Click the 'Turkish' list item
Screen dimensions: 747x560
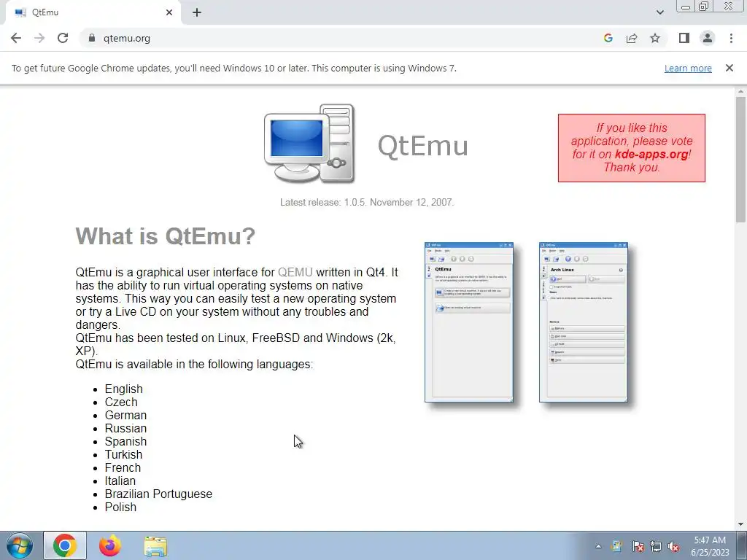123,455
